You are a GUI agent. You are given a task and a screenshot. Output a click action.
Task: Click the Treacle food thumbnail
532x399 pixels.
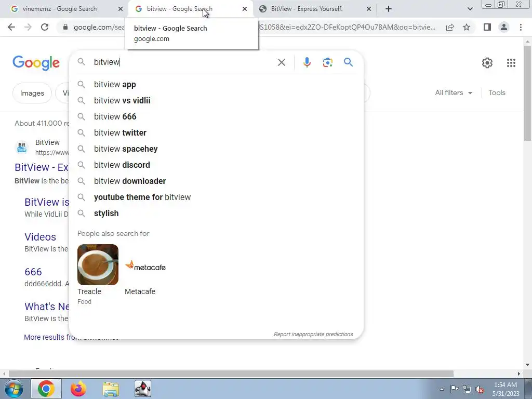pyautogui.click(x=98, y=264)
